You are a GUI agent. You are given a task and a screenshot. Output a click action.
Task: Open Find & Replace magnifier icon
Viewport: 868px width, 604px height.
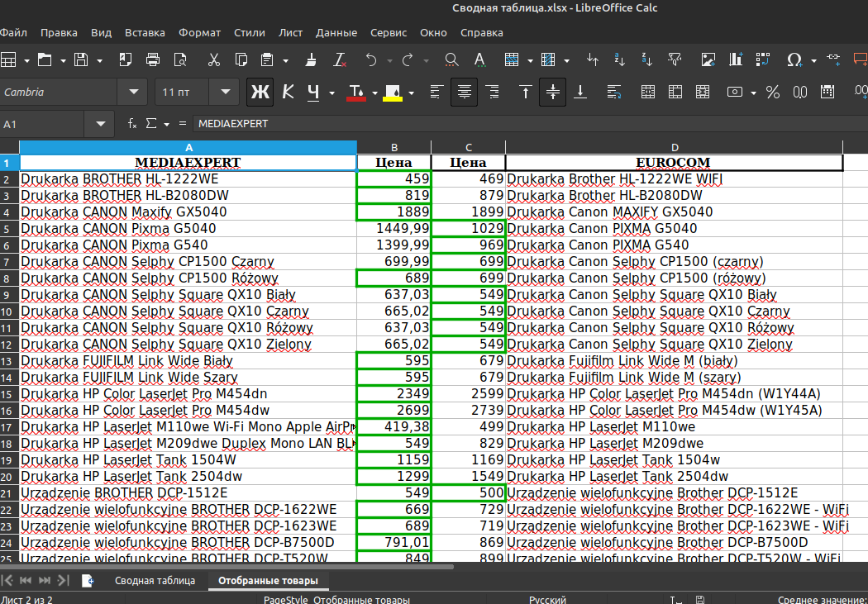tap(451, 59)
